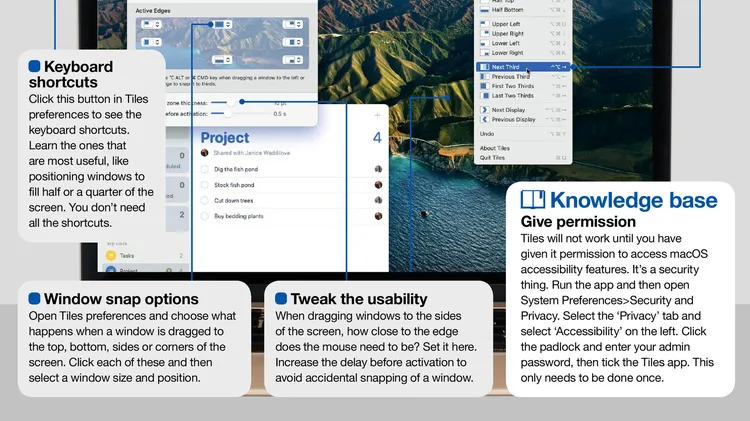Mark Cut down trees as completed
This screenshot has height=421, width=750.
(x=205, y=200)
